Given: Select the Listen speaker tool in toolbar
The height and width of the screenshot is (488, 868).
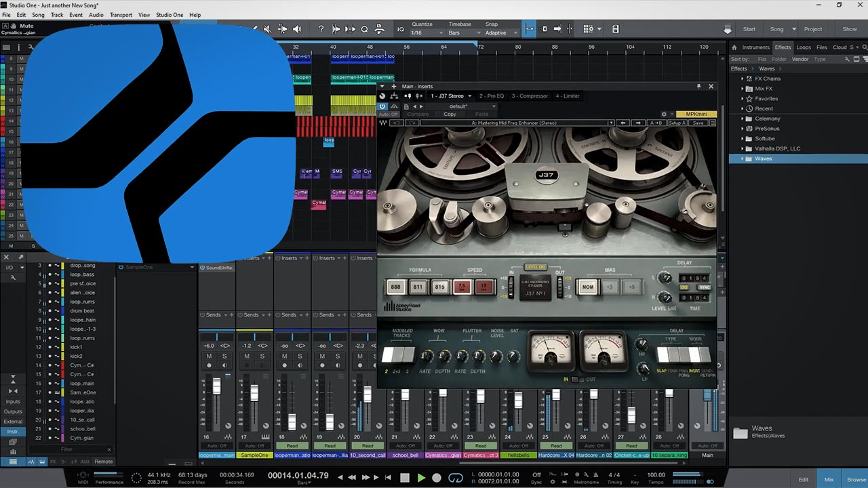Looking at the screenshot, I should (296, 29).
